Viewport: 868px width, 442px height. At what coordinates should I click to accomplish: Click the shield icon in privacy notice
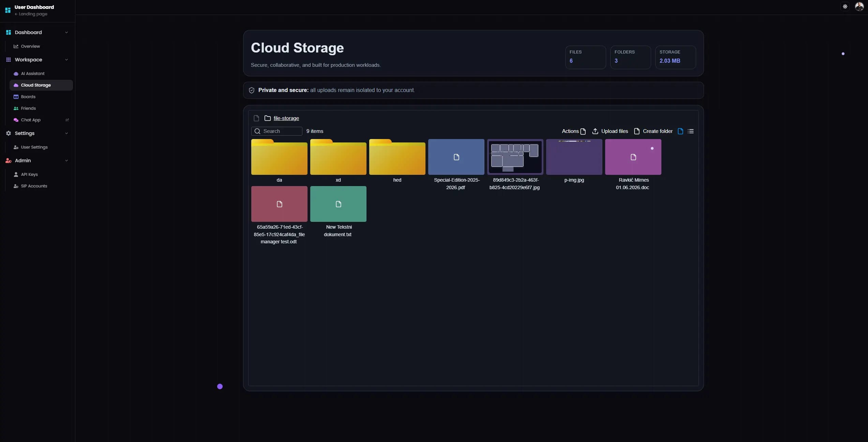click(252, 90)
